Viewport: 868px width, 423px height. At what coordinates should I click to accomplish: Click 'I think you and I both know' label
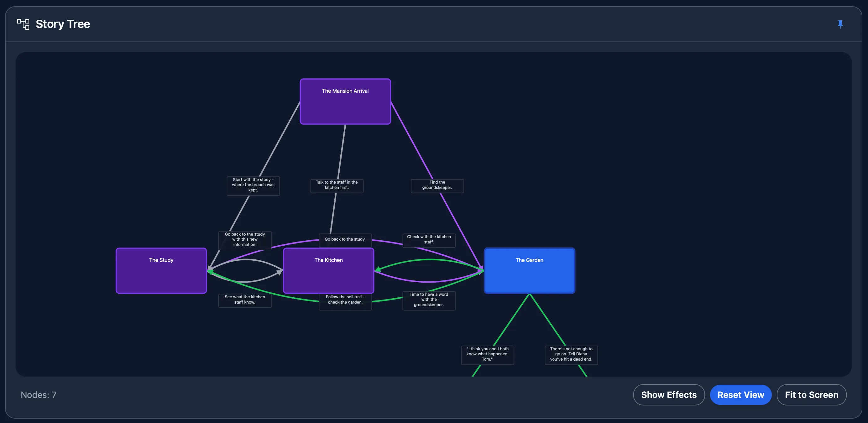coord(487,355)
